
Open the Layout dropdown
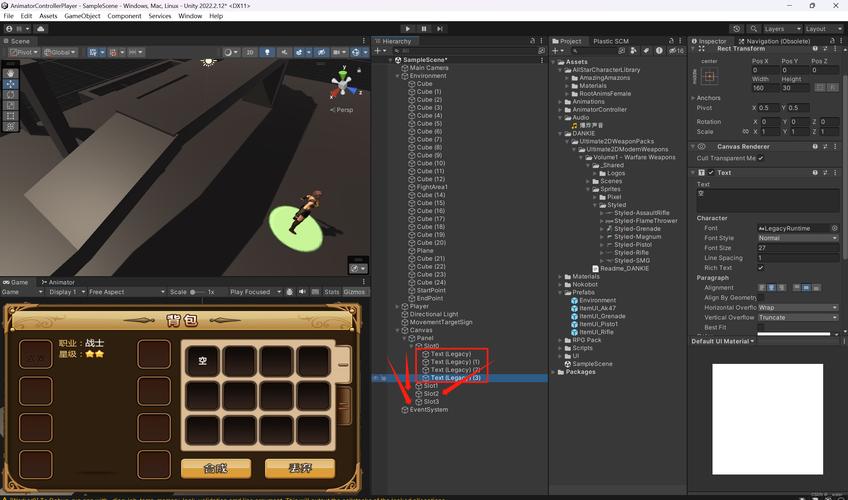823,29
